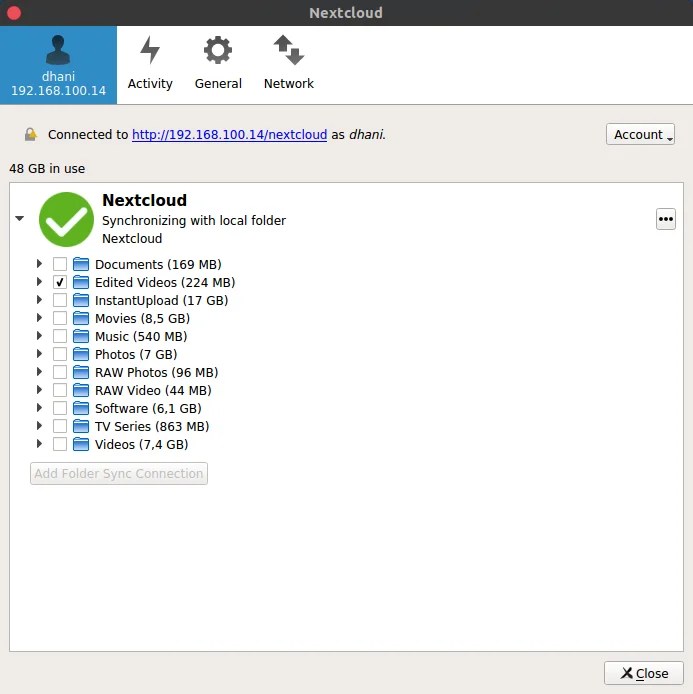This screenshot has width=693, height=694.
Task: Check the Movies folder checkbox
Action: click(60, 318)
